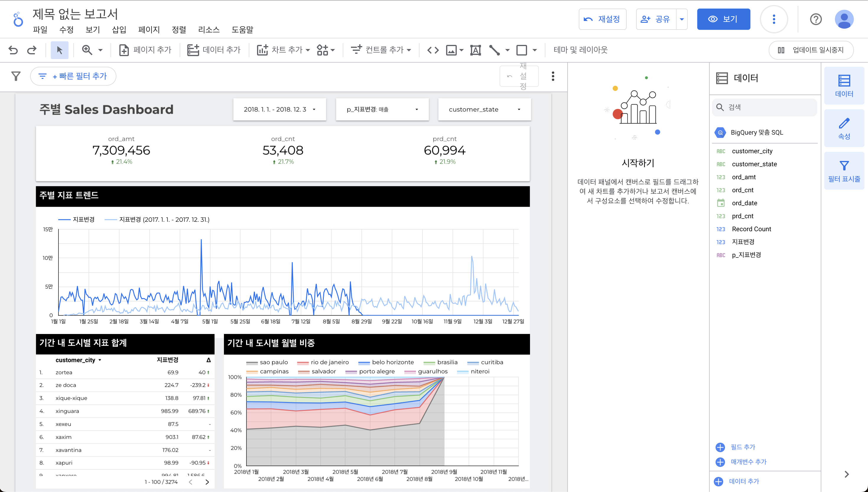Select the selection mode cursor tool

point(59,50)
